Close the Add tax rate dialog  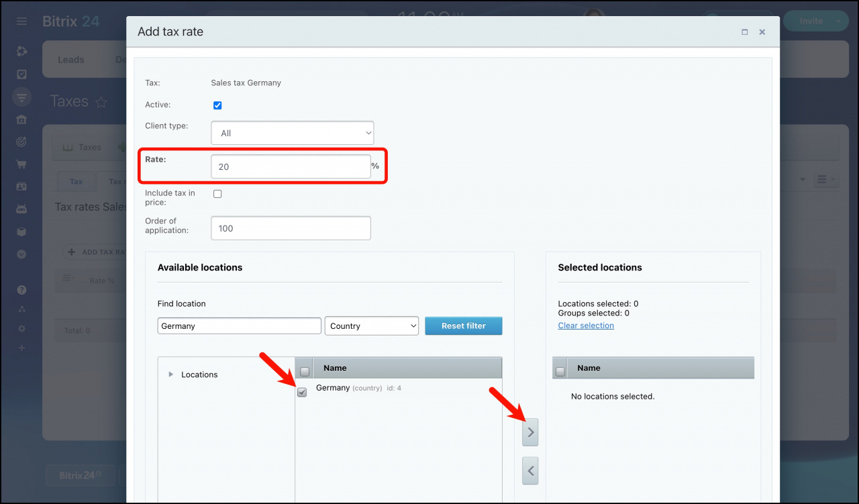(762, 32)
